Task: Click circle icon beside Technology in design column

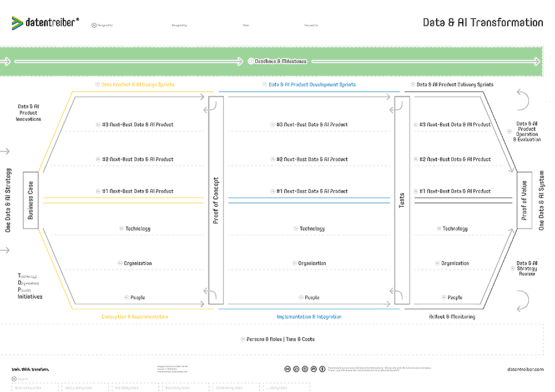Action: click(122, 228)
